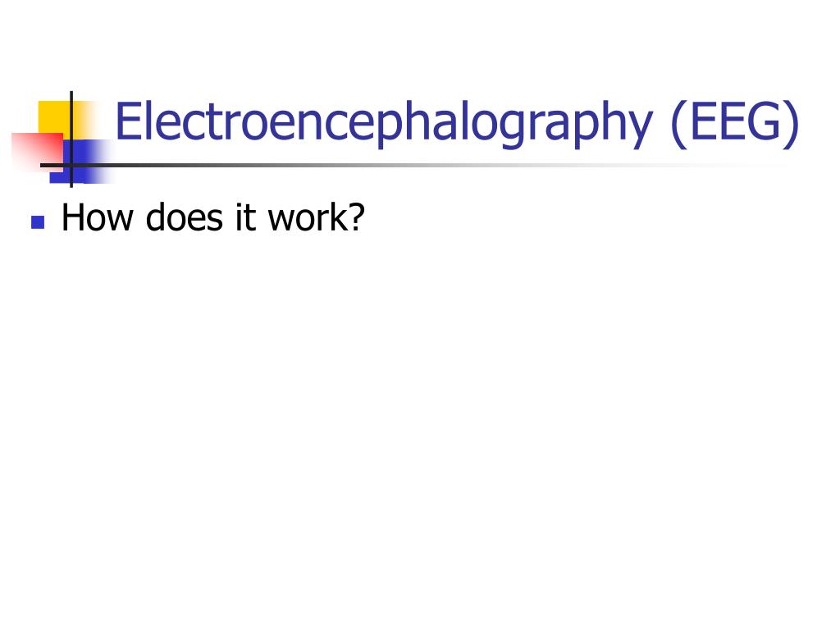Click the word does in bullet
840x630 pixels.
tap(185, 217)
